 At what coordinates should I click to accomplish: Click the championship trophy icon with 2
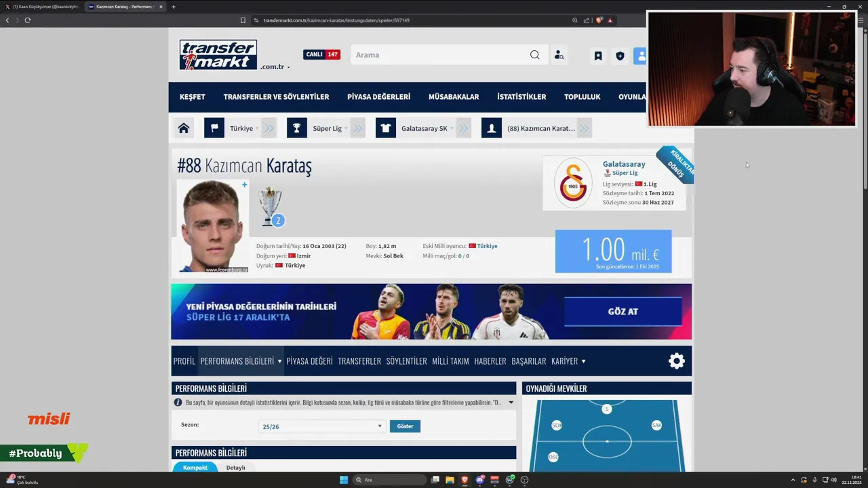[271, 207]
